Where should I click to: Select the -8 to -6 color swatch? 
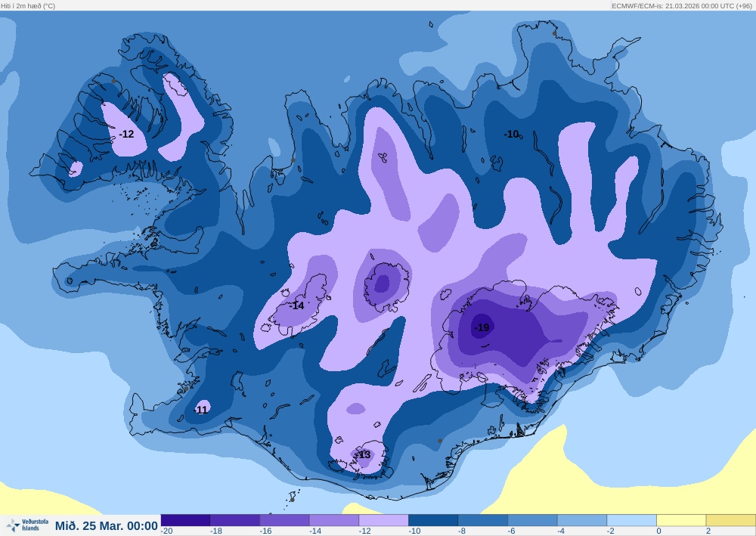click(x=482, y=520)
